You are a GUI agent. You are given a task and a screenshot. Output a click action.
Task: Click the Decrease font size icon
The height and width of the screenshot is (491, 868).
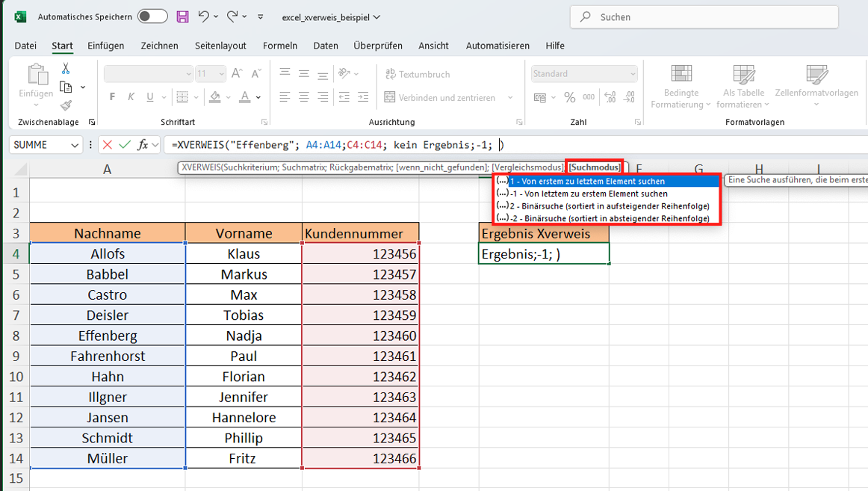click(256, 74)
